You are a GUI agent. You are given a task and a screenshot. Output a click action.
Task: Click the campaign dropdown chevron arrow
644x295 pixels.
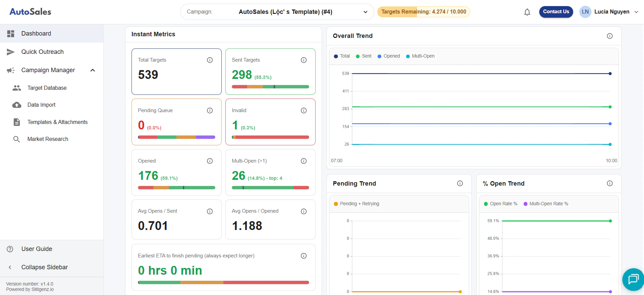[x=365, y=12]
